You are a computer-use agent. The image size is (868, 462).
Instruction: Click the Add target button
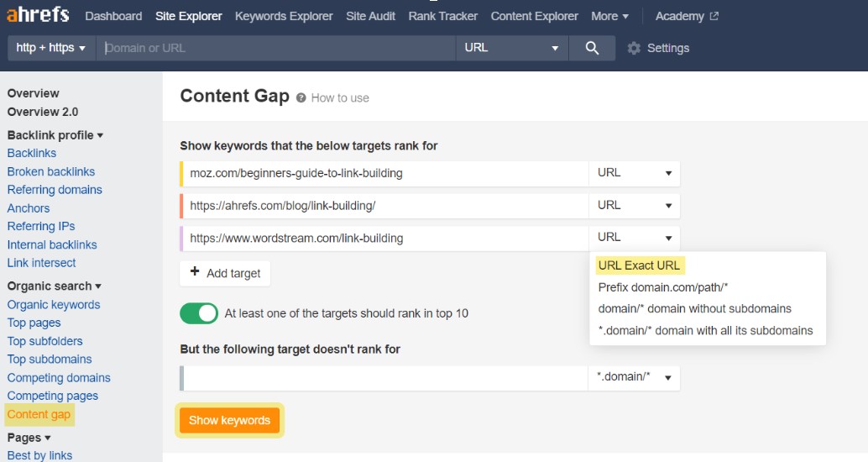pyautogui.click(x=225, y=273)
